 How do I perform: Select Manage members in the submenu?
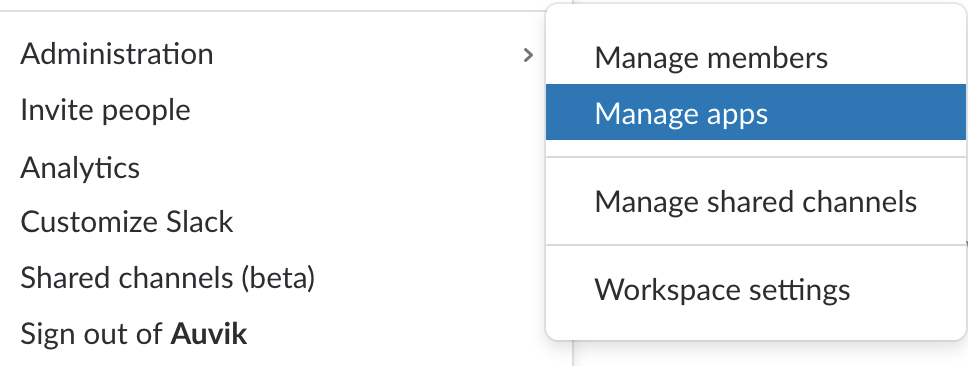pyautogui.click(x=711, y=58)
